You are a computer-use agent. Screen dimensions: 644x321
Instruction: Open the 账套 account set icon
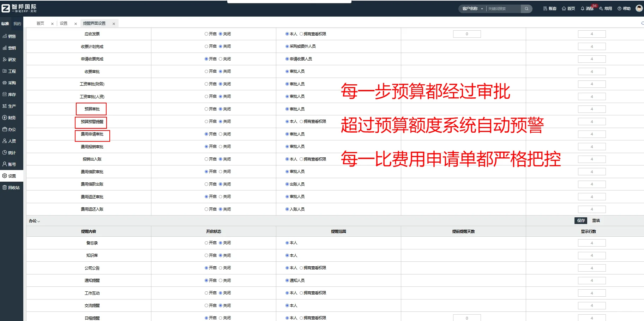[x=546, y=8]
